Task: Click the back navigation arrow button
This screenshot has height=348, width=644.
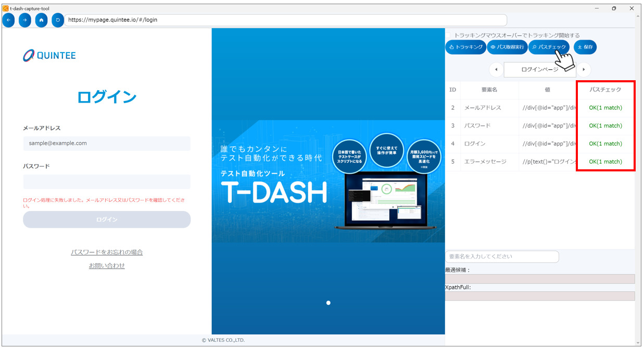Action: 8,20
